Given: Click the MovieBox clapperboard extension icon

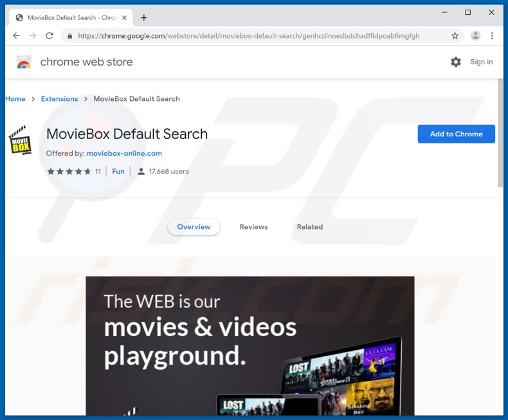Looking at the screenshot, I should [x=20, y=140].
